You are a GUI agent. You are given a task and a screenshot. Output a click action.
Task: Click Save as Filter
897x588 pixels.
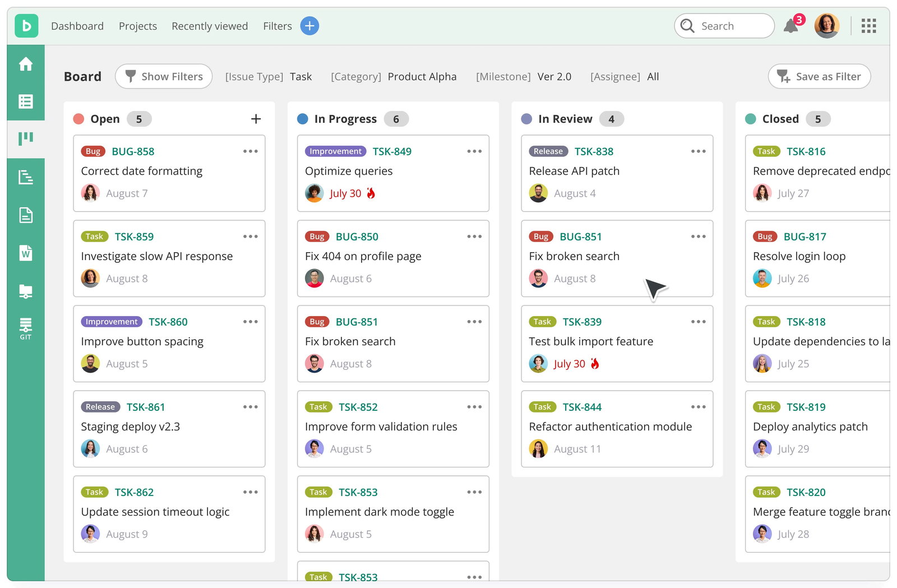[x=819, y=76]
